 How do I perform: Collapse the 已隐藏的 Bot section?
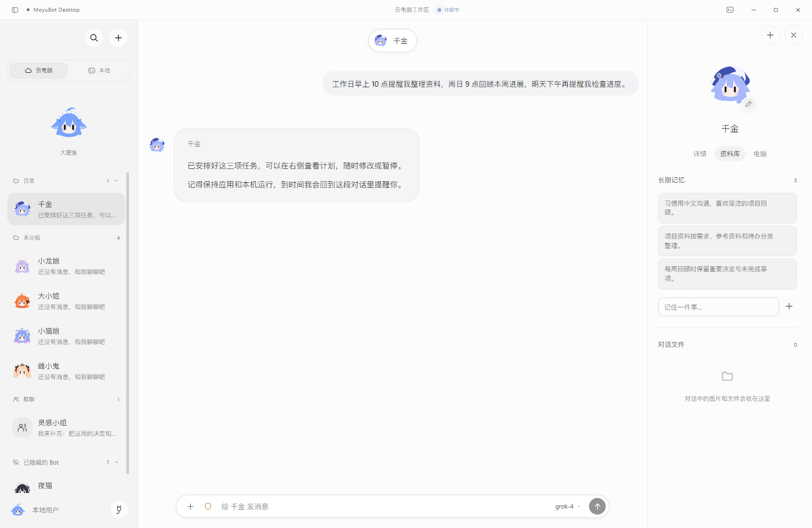tap(116, 462)
